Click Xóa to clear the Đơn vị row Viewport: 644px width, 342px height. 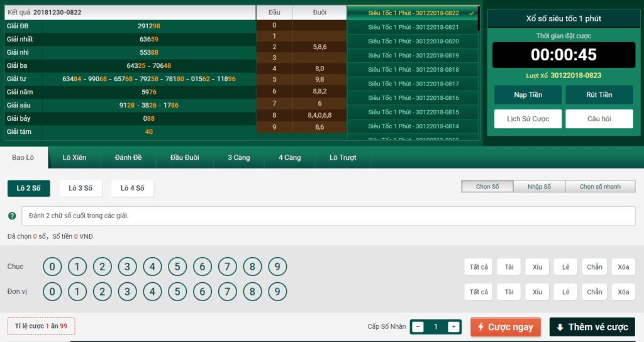pyautogui.click(x=623, y=292)
